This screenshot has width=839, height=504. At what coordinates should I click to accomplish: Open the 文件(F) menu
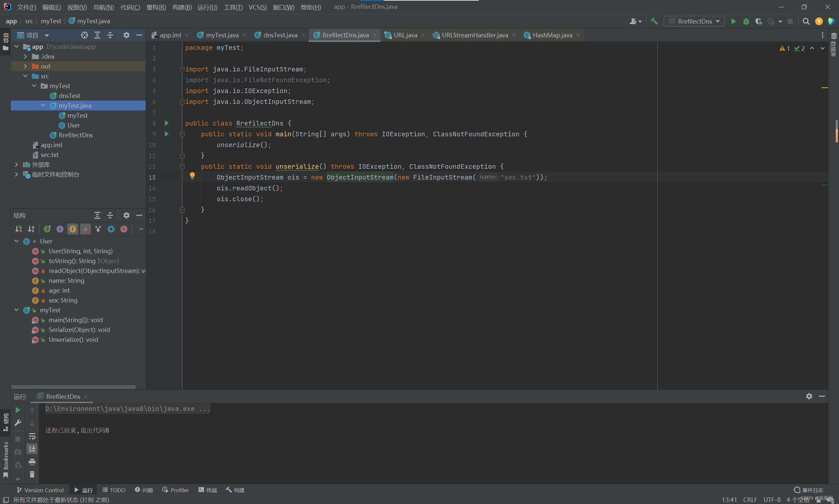click(27, 7)
